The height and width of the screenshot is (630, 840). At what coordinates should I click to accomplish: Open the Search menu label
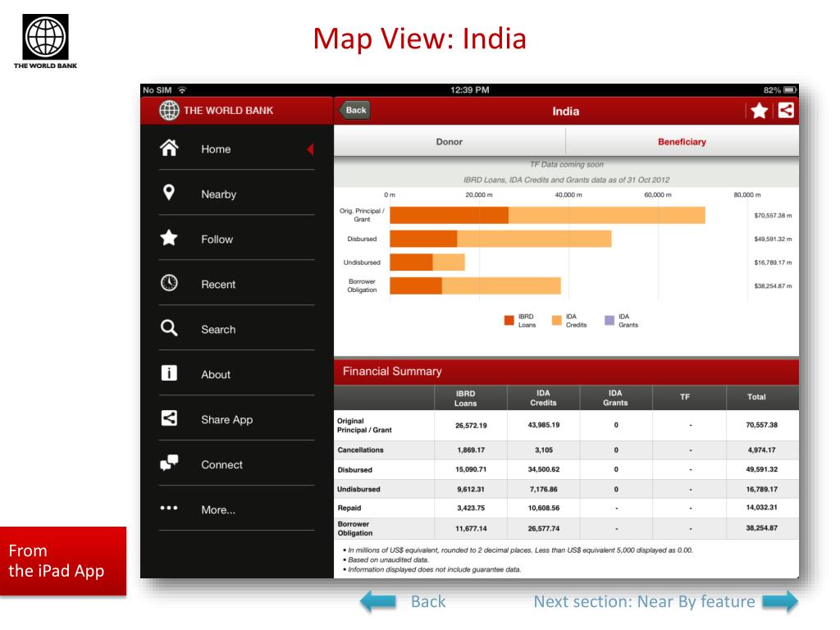218,330
